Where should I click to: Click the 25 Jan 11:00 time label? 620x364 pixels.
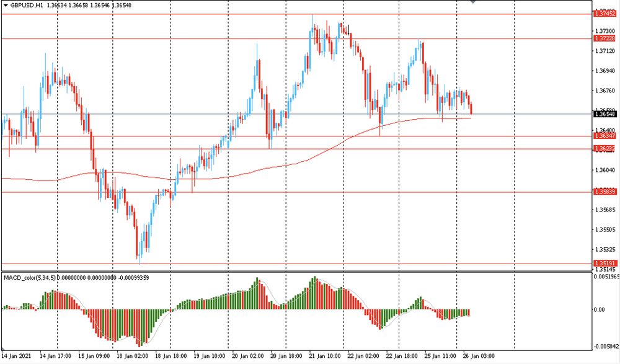click(440, 356)
